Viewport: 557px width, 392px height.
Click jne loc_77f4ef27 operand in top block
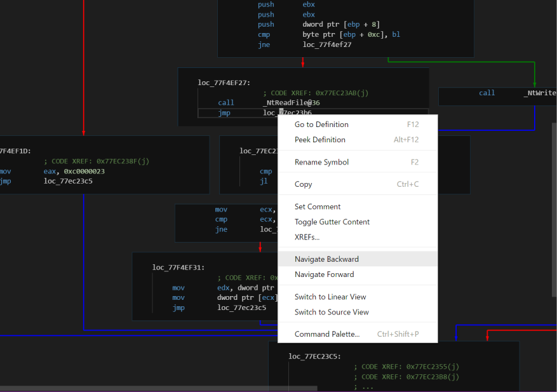(x=327, y=44)
